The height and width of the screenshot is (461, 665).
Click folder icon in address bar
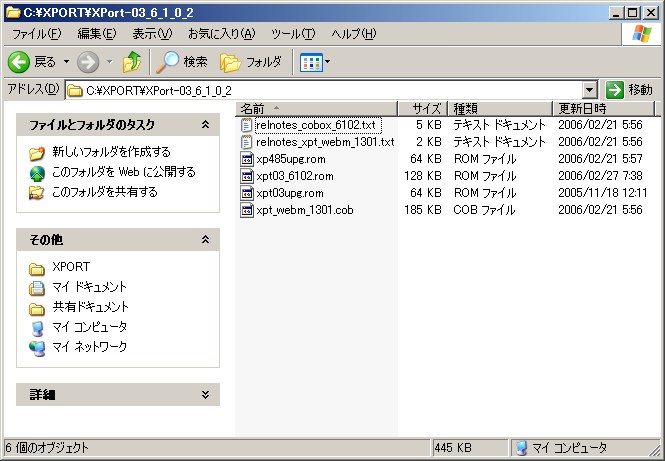coord(75,90)
